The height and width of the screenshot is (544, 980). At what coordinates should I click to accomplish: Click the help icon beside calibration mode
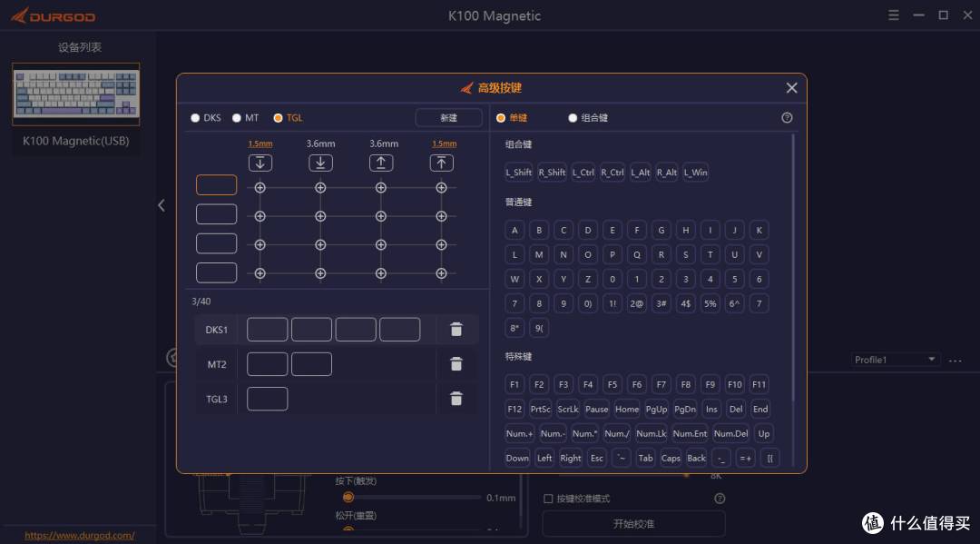(x=720, y=499)
